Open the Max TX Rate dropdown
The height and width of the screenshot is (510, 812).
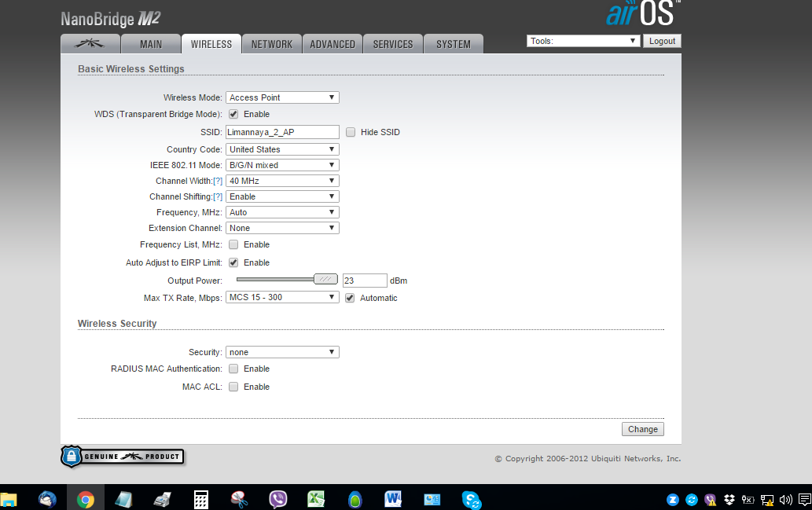pos(282,297)
